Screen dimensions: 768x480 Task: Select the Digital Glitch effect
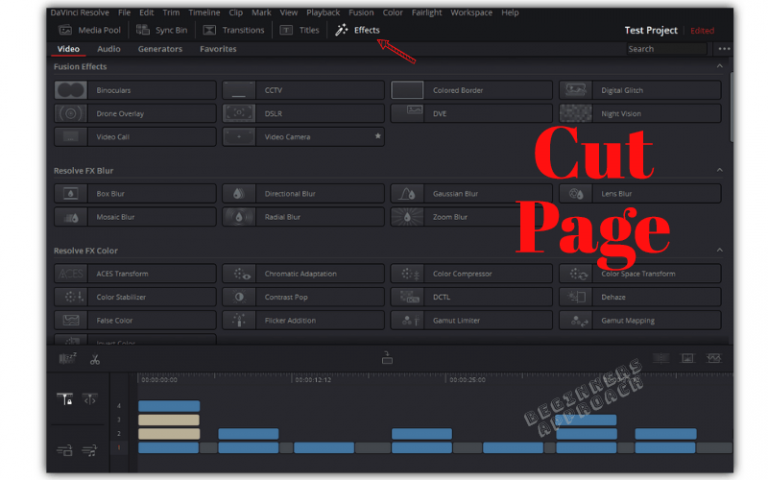(640, 90)
